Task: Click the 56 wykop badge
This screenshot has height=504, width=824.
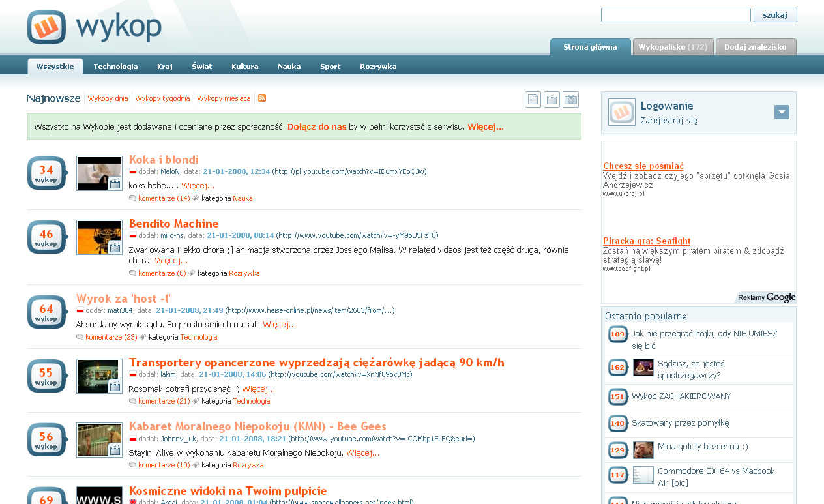Action: click(47, 439)
